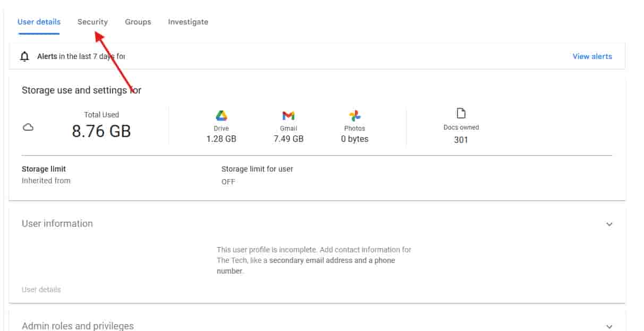Expand Admin roles and privileges chevron
This screenshot has width=644, height=331.
click(609, 326)
